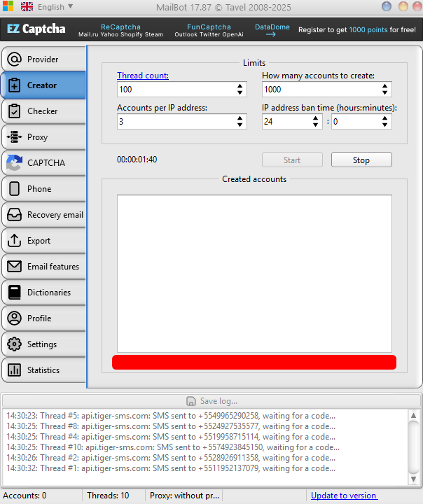Click the Phone device icon
Viewport: 423px width, 504px height.
coord(15,189)
